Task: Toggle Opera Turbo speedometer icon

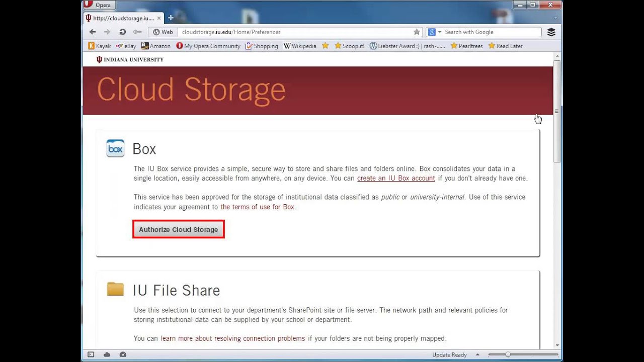Action: (x=123, y=354)
